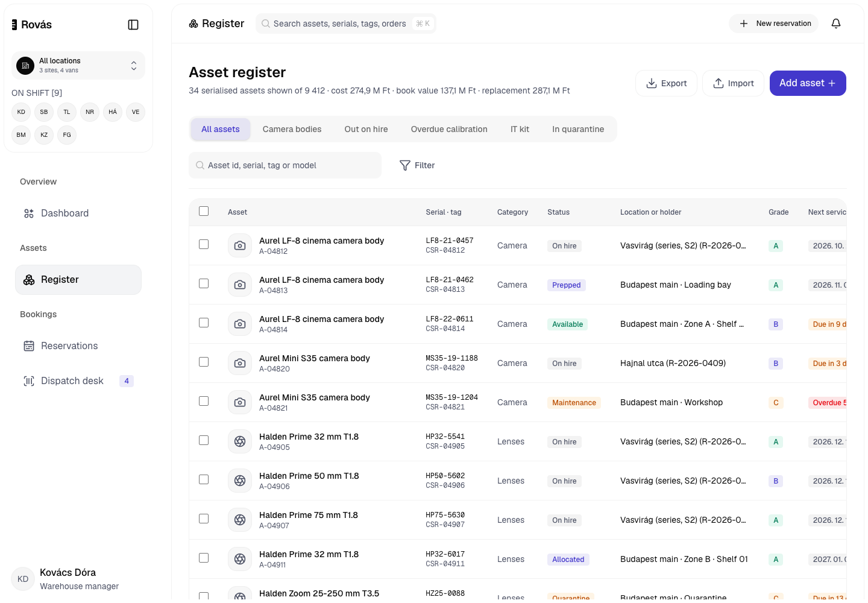This screenshot has width=868, height=603.
Task: Check the row for asset A-04814
Action: click(204, 323)
